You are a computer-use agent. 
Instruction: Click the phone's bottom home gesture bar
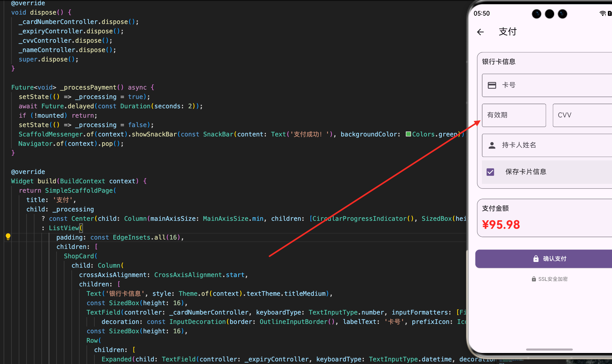[x=549, y=349]
